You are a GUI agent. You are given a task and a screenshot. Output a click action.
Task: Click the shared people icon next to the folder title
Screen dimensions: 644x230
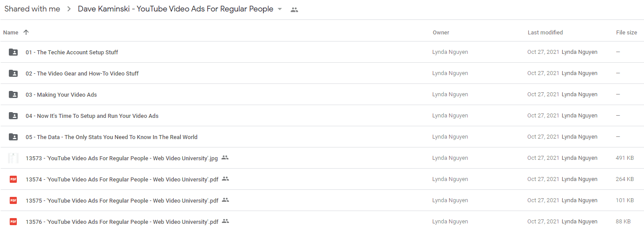pyautogui.click(x=294, y=10)
